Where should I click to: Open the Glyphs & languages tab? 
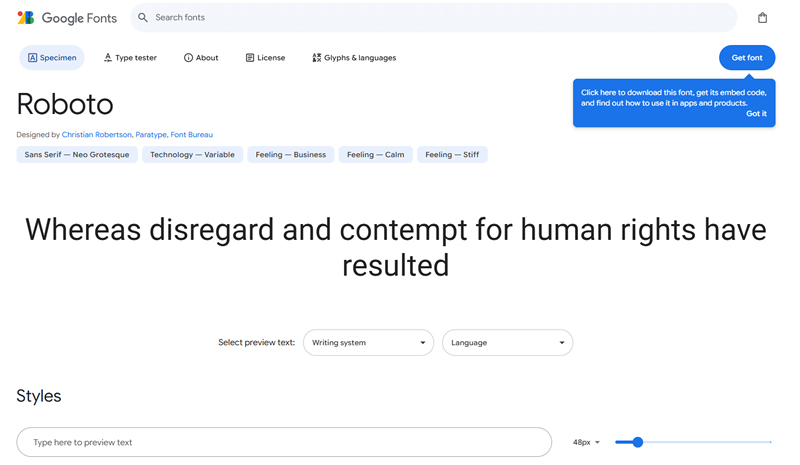354,58
